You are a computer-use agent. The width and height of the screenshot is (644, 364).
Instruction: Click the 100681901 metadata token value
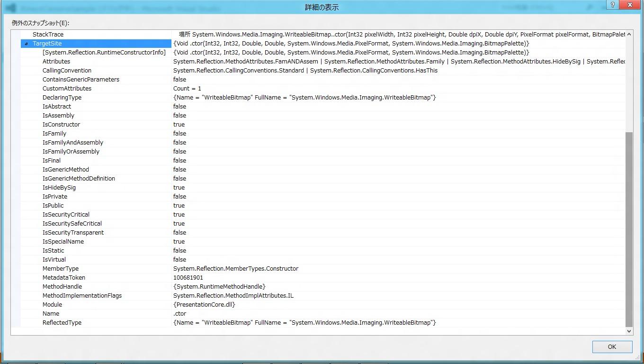188,278
